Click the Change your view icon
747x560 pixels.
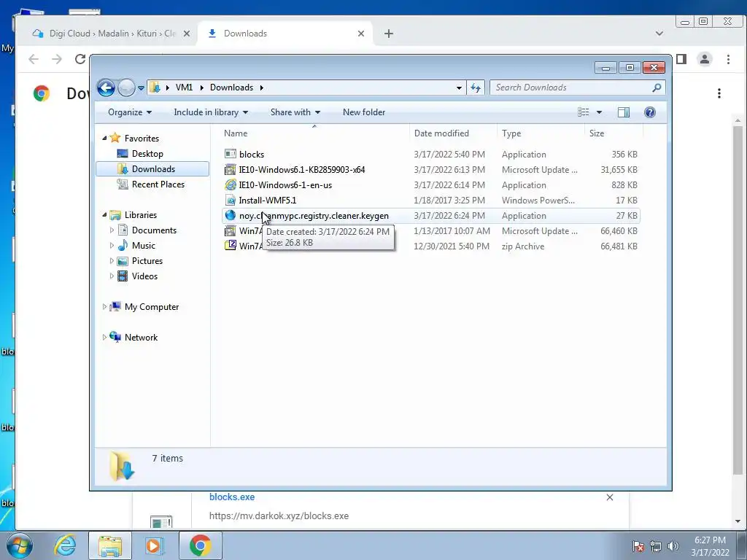click(x=584, y=112)
